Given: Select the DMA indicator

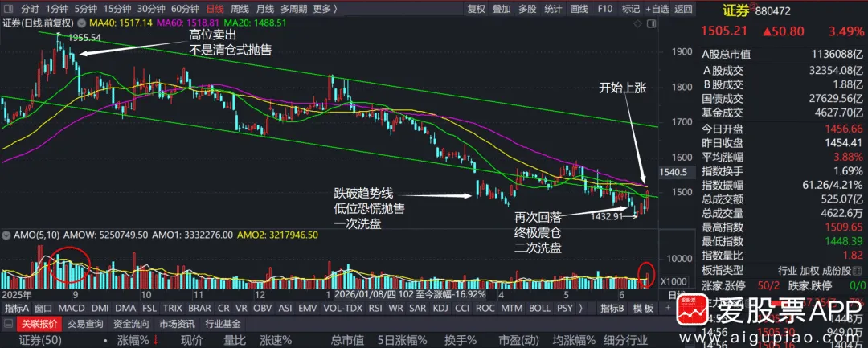Looking at the screenshot, I should pyautogui.click(x=125, y=309).
